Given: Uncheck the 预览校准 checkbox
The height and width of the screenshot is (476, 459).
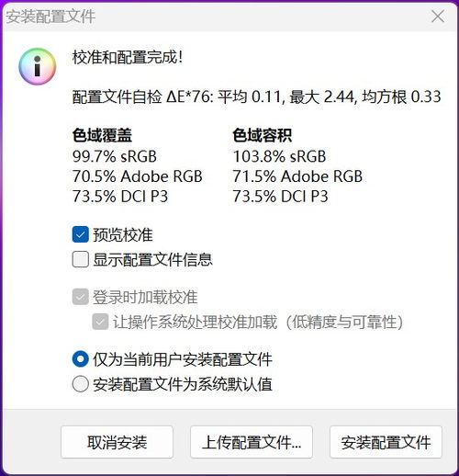Looking at the screenshot, I should 81,234.
